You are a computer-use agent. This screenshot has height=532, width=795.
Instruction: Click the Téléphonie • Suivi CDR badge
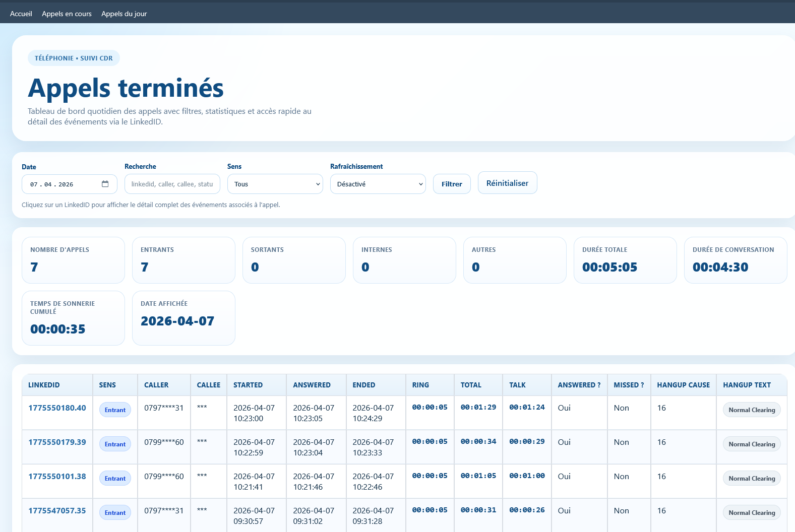point(74,58)
